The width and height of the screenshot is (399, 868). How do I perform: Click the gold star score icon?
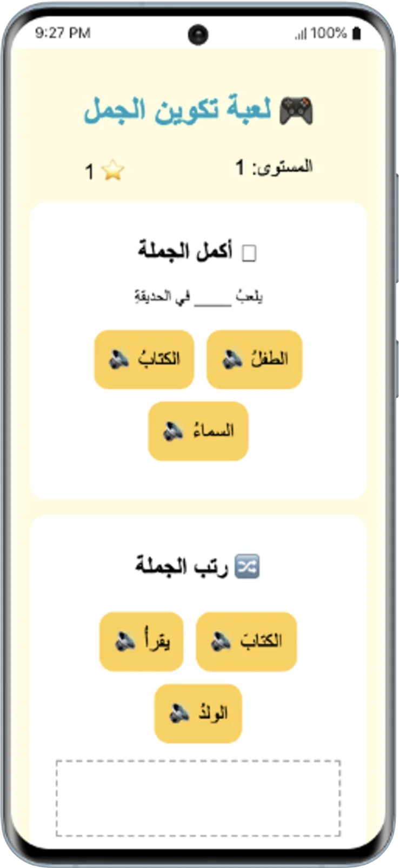[x=112, y=171]
